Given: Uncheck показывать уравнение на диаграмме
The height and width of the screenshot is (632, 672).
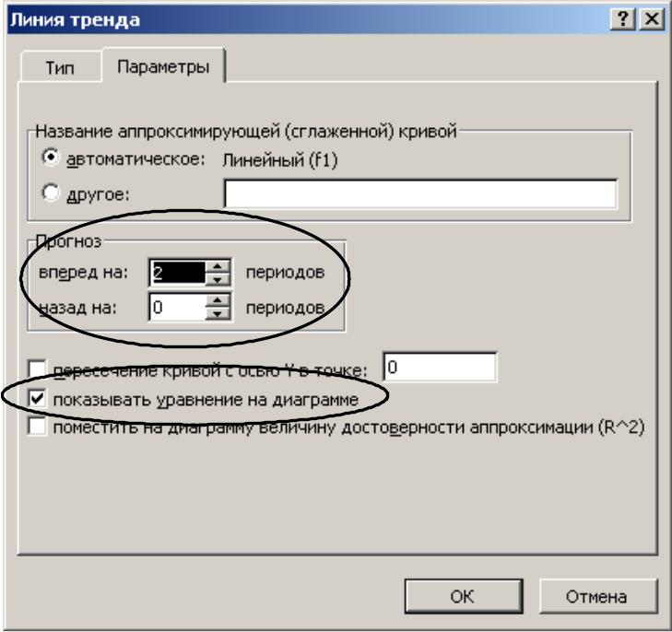Looking at the screenshot, I should (37, 399).
